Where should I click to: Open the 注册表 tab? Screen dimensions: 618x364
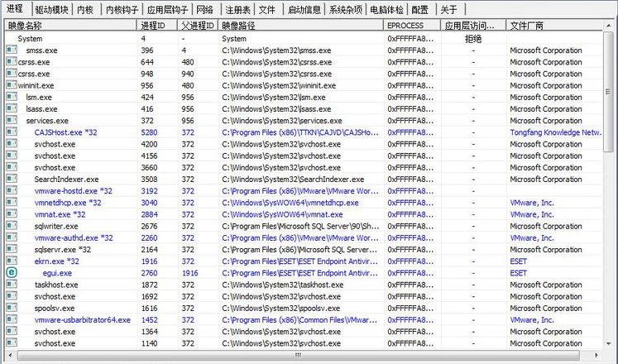237,9
